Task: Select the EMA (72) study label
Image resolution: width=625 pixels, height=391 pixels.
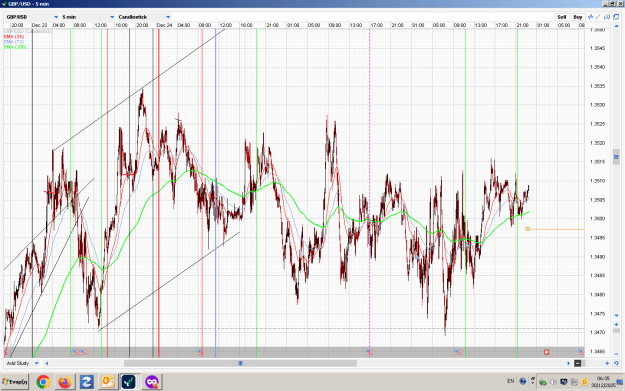Action: [x=14, y=42]
